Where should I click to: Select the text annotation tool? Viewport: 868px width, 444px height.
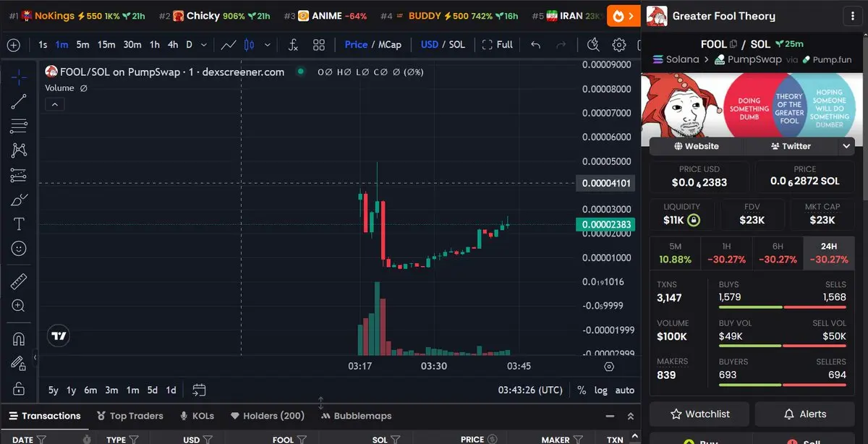click(x=19, y=224)
